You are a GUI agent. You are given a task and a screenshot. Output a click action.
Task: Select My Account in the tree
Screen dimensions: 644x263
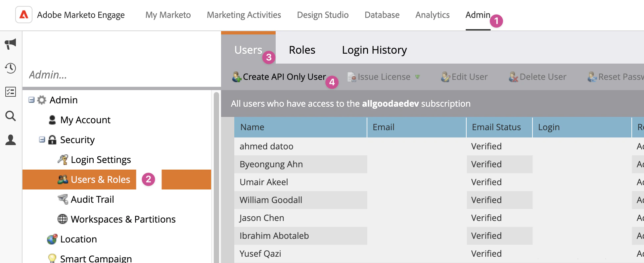tap(85, 120)
